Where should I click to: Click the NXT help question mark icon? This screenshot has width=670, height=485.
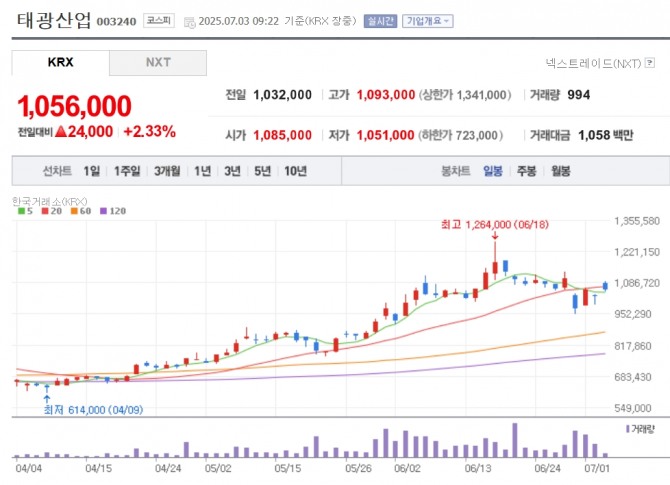point(651,63)
